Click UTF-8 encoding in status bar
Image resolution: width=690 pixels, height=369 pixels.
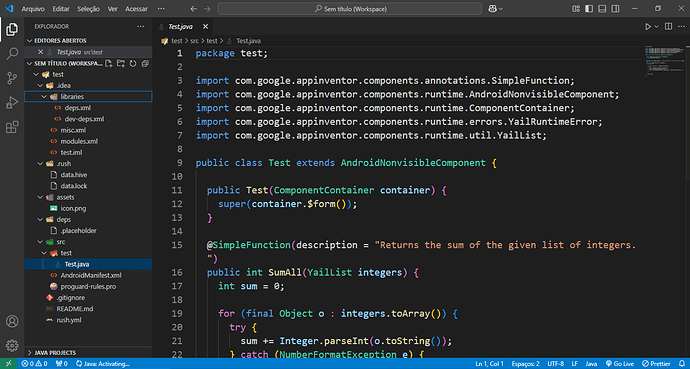point(555,364)
